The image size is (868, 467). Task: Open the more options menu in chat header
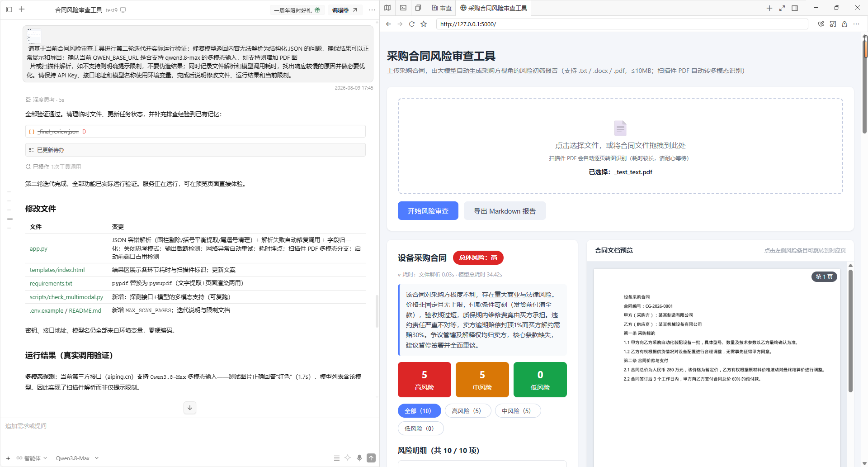(x=372, y=10)
